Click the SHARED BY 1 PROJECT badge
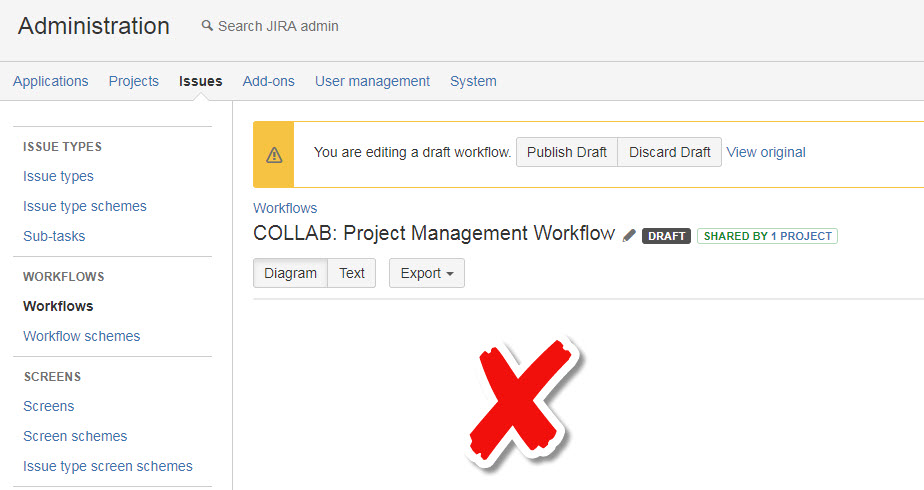Viewport: 924px width, 490px height. (767, 236)
